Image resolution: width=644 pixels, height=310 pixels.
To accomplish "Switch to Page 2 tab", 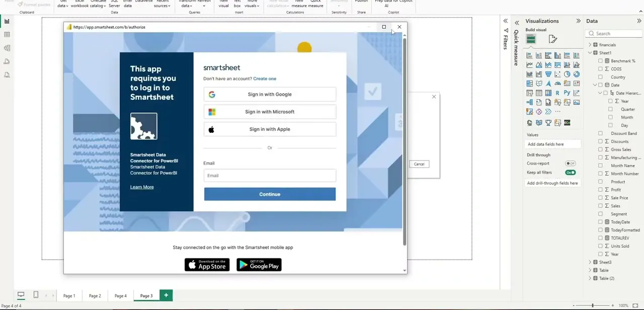I will tap(95, 296).
